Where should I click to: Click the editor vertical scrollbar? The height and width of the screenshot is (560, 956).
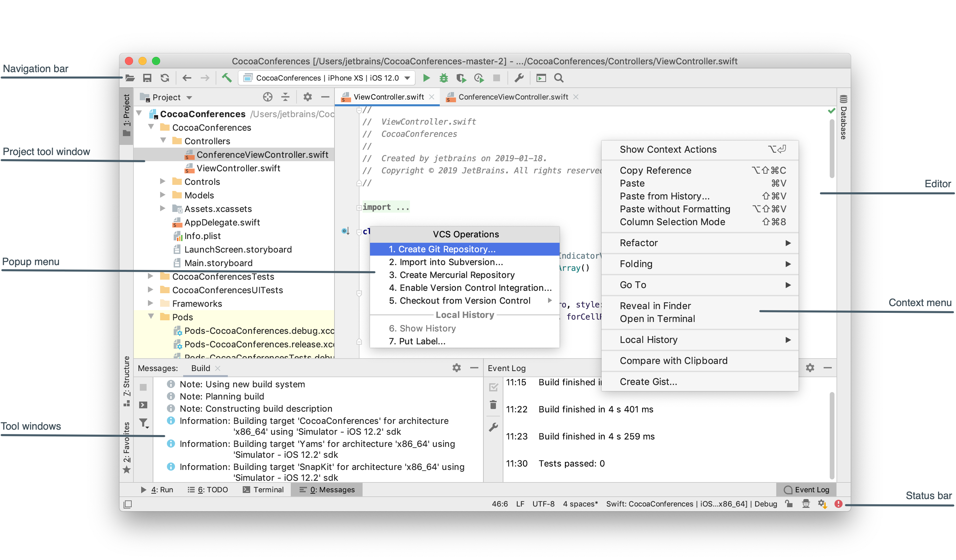click(831, 149)
